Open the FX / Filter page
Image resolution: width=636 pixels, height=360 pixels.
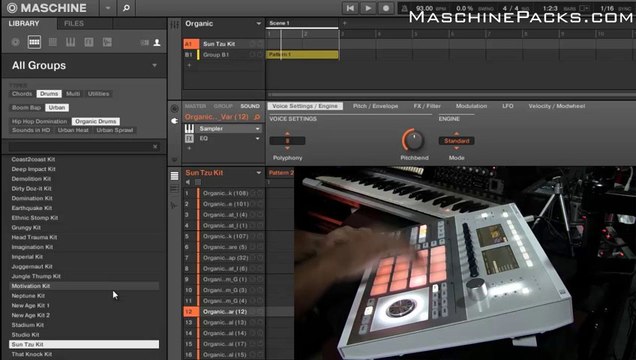click(427, 106)
